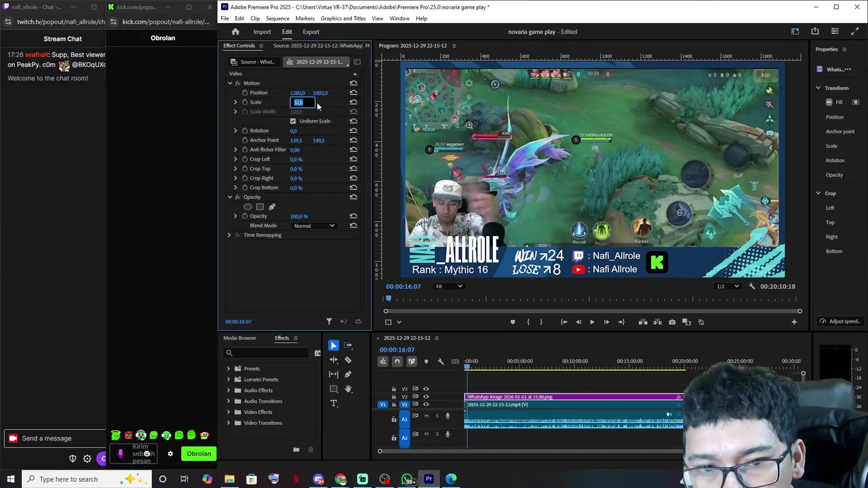Click the Extract button
Screen dimensions: 868x488
(x=657, y=322)
